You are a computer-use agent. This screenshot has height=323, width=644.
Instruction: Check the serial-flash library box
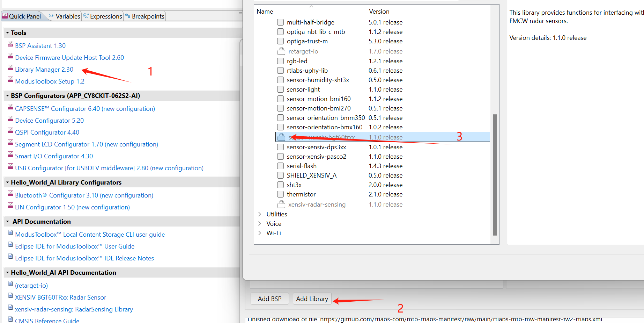(280, 166)
